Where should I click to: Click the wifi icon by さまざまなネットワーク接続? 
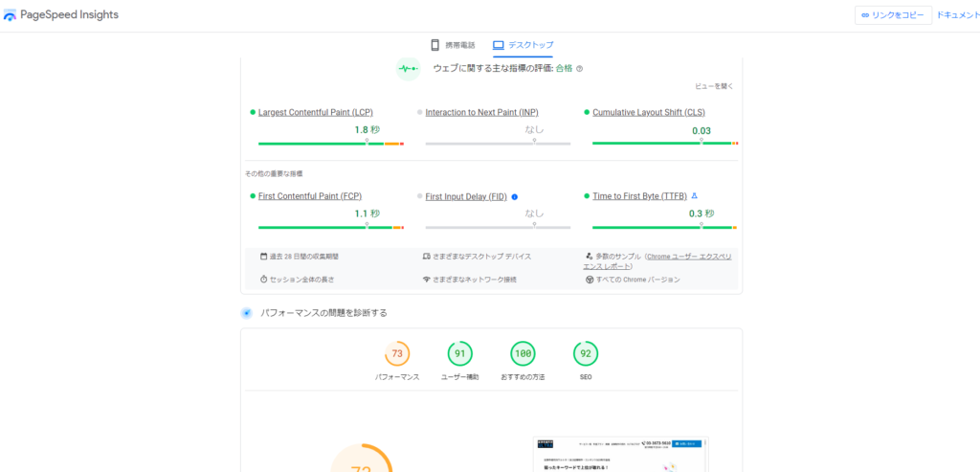pos(426,280)
